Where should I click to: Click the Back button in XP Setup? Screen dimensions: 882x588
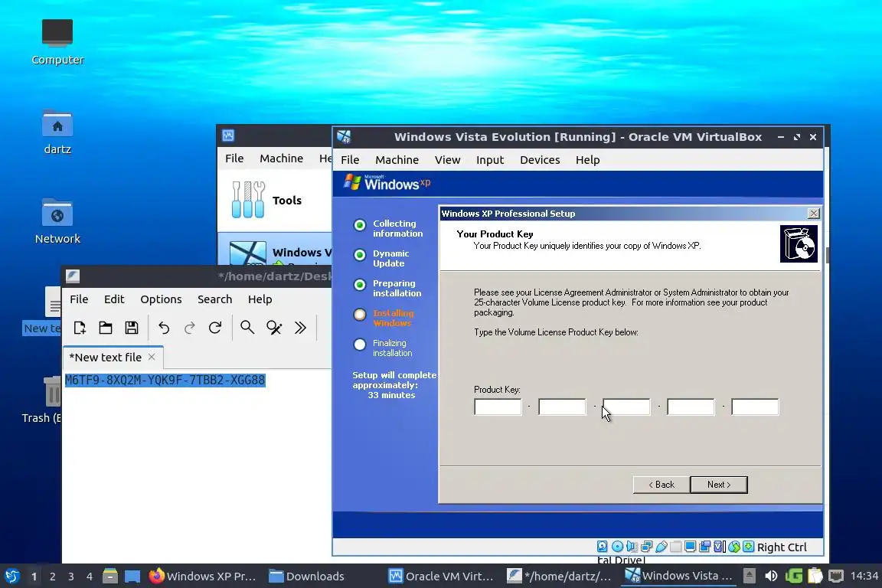point(661,485)
